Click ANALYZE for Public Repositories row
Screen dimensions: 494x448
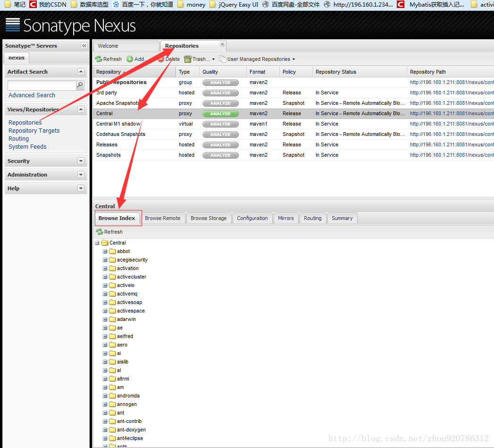[x=220, y=82]
